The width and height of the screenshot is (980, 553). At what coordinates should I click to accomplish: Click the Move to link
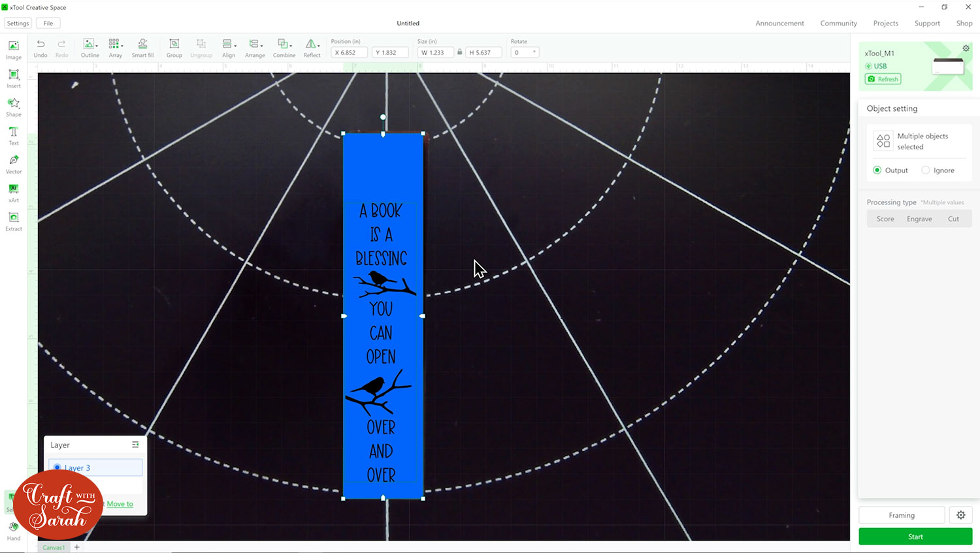pos(120,504)
